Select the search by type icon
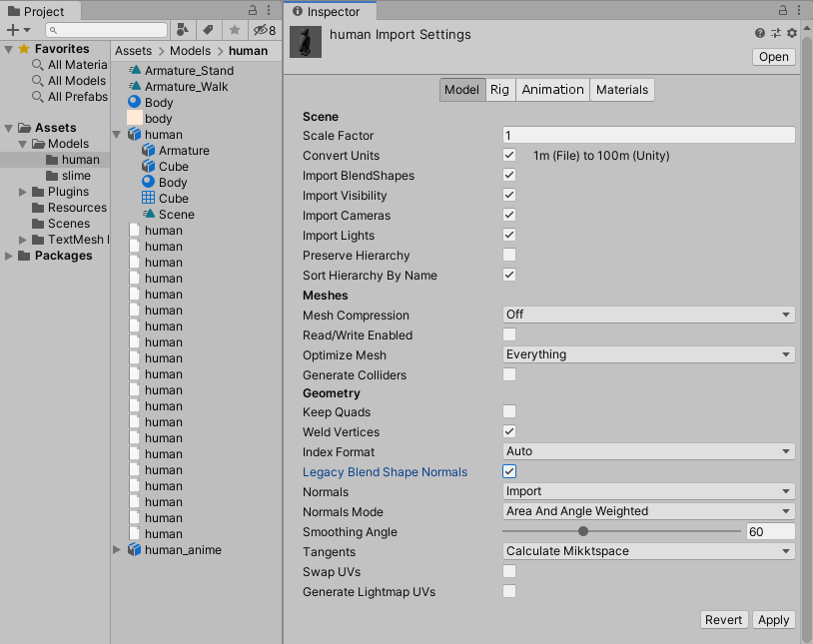The height and width of the screenshot is (644, 813). (183, 30)
